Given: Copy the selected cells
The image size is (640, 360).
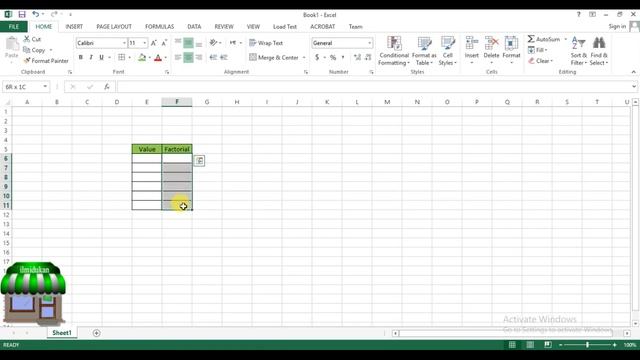Looking at the screenshot, I should coord(34,50).
